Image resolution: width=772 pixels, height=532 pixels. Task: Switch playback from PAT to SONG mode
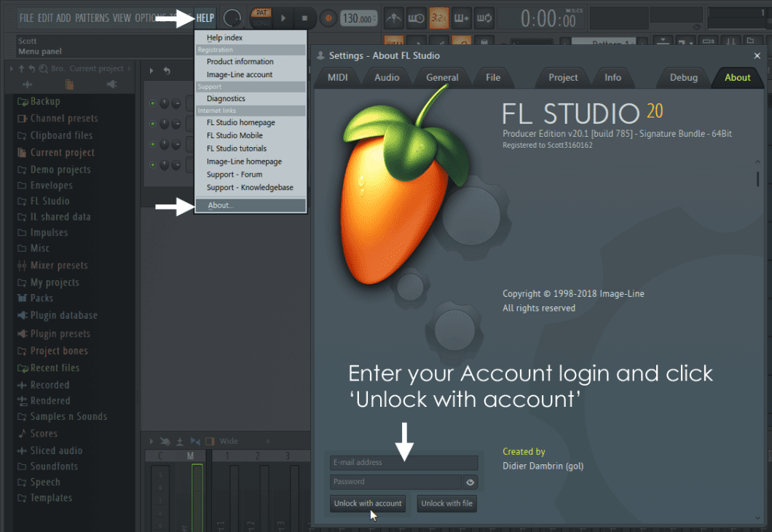pyautogui.click(x=262, y=24)
